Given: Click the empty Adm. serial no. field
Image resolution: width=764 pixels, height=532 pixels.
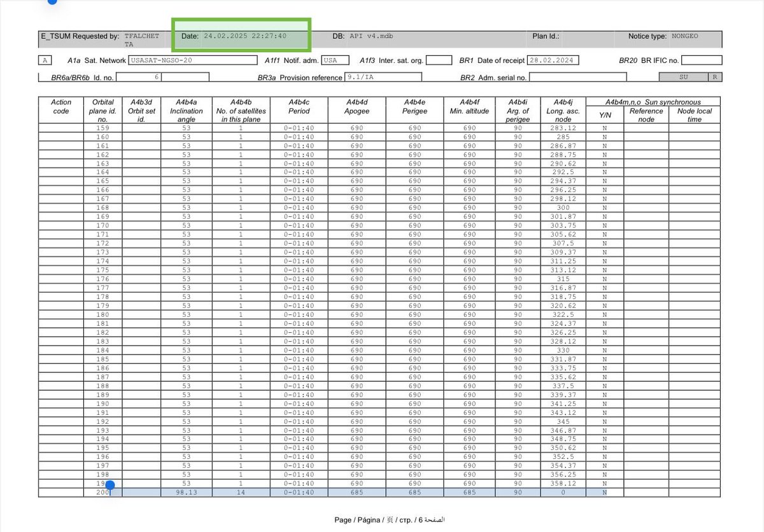Looking at the screenshot, I should click(578, 77).
